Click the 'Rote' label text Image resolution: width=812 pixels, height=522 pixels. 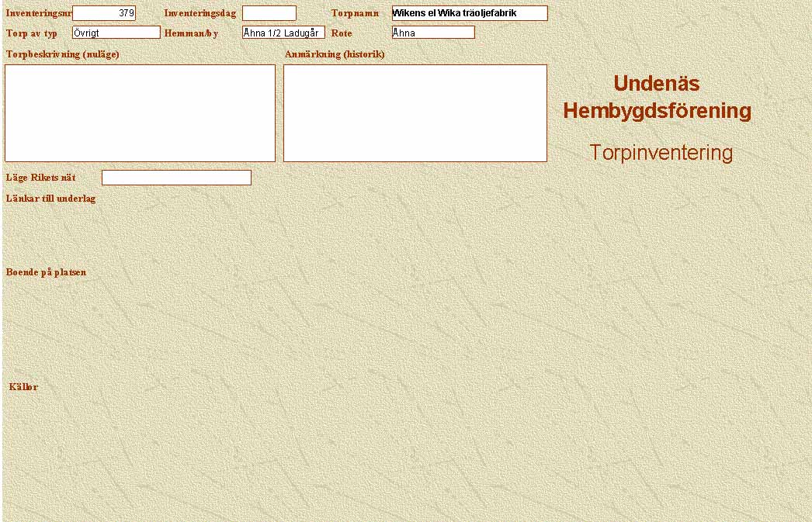342,33
